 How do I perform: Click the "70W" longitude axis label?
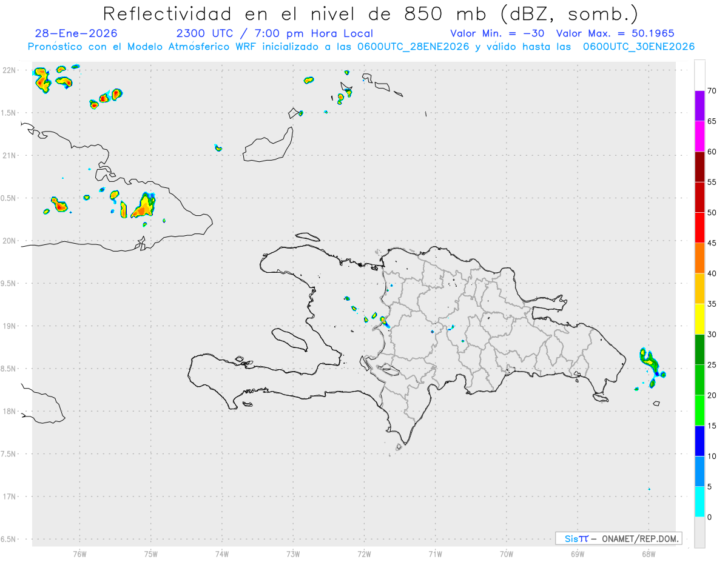[507, 554]
